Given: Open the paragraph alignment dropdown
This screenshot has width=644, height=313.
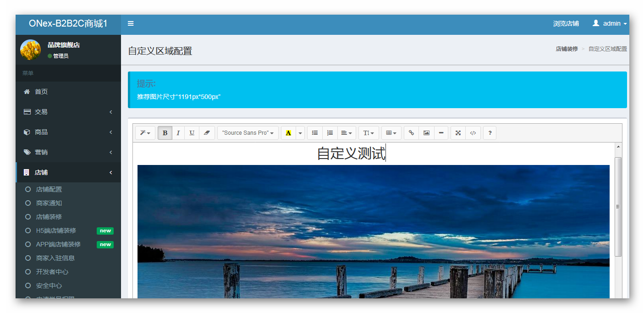Looking at the screenshot, I should 347,133.
